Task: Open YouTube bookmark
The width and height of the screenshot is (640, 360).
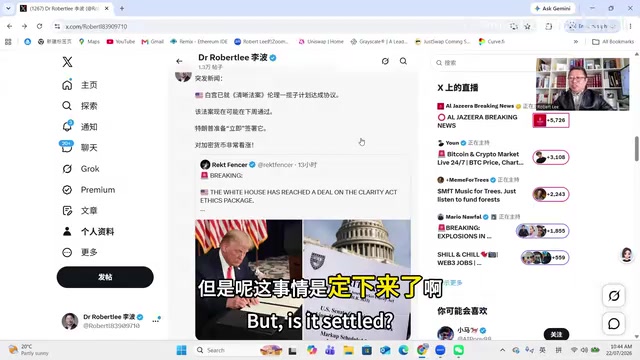Action: coord(121,42)
